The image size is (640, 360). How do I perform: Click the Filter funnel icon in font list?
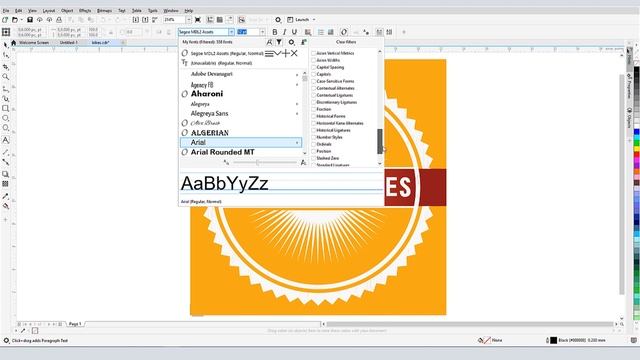pos(279,42)
